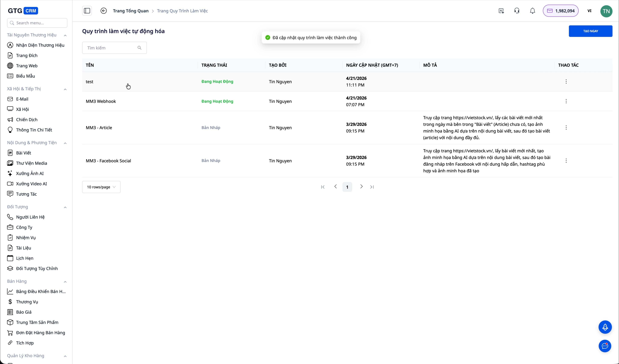
Task: Collapse the Đối Tượng sidebar section
Action: 65,207
